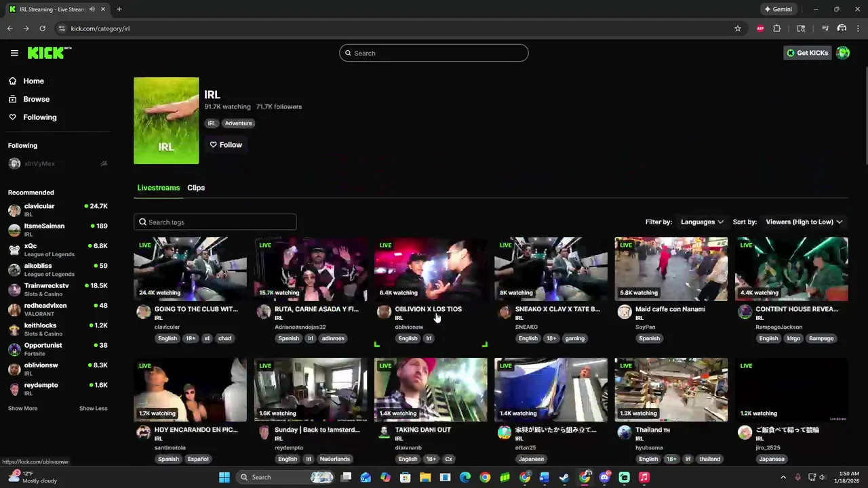This screenshot has height=488, width=868.
Task: Select the gaming tag on SNEAKO stream
Action: pyautogui.click(x=574, y=338)
